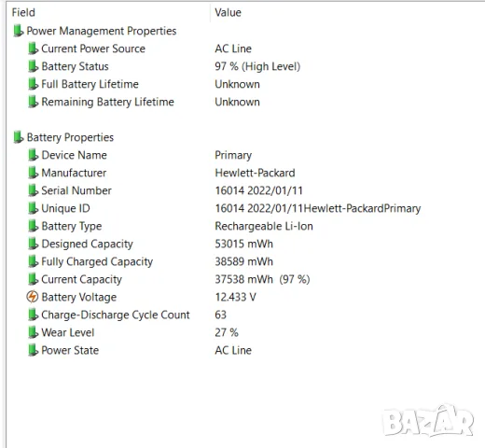Select the Battery Voltage label
Screen dimensions: 485x448
click(79, 297)
